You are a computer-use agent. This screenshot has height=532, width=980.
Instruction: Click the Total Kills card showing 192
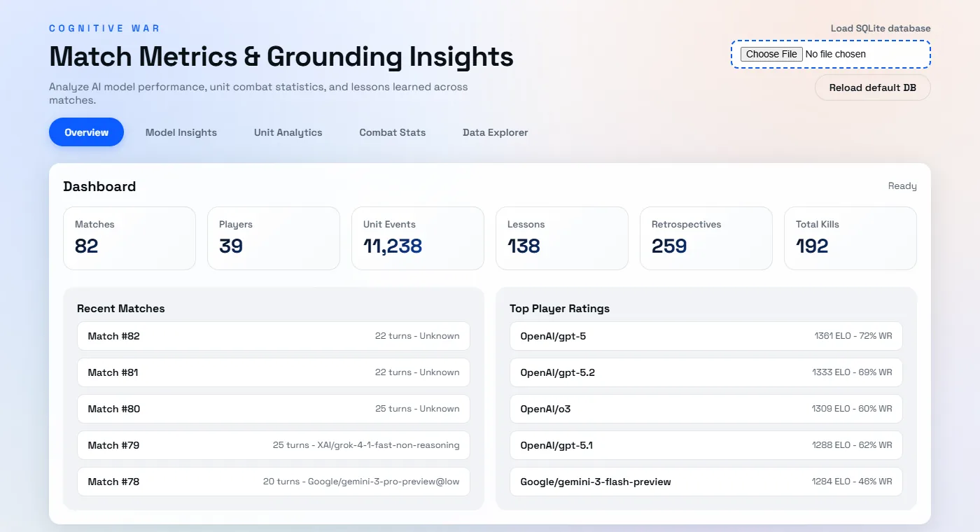[850, 238]
